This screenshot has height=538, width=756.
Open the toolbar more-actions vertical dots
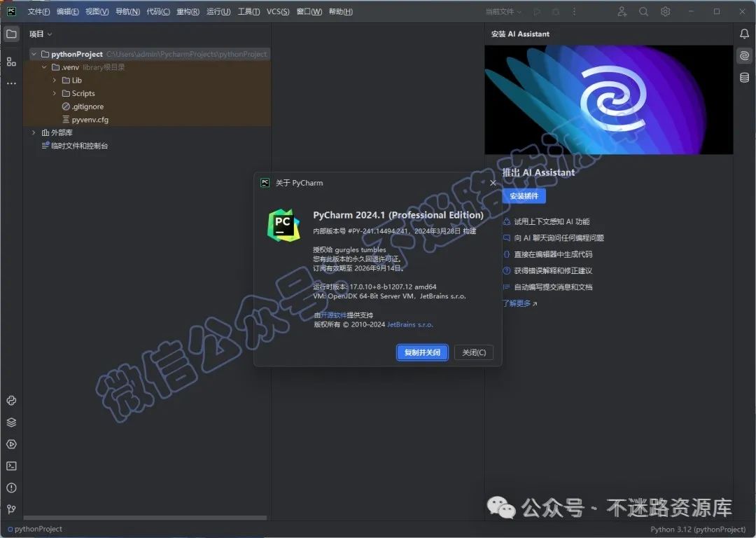coord(574,12)
